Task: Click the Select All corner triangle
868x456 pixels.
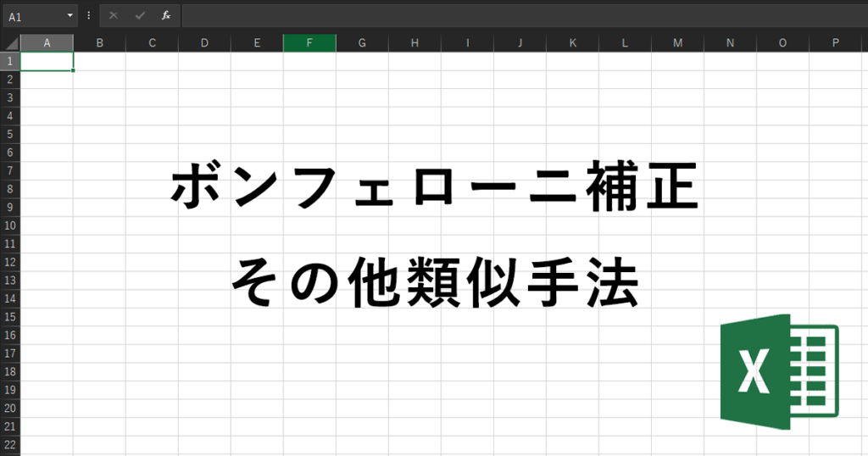Action: [x=10, y=43]
